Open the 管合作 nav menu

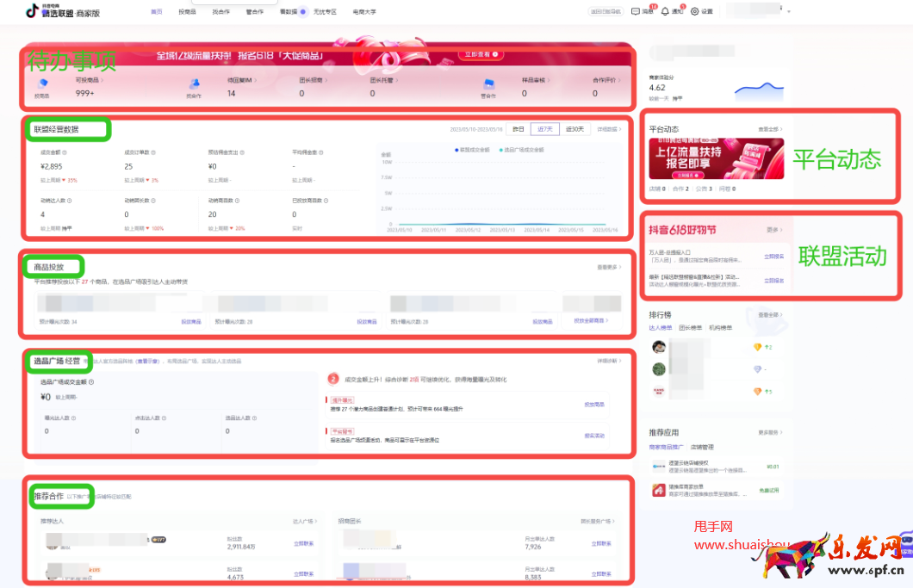(x=254, y=12)
